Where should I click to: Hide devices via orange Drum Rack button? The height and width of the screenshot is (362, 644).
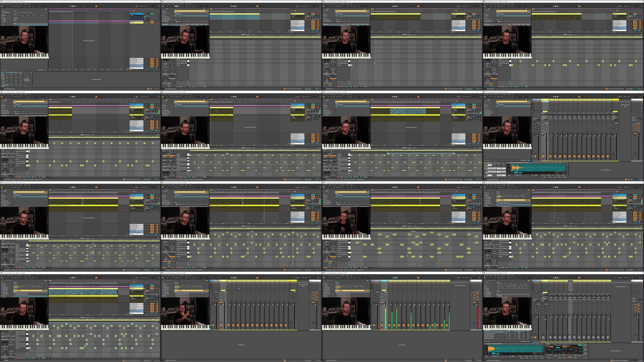tap(485, 167)
